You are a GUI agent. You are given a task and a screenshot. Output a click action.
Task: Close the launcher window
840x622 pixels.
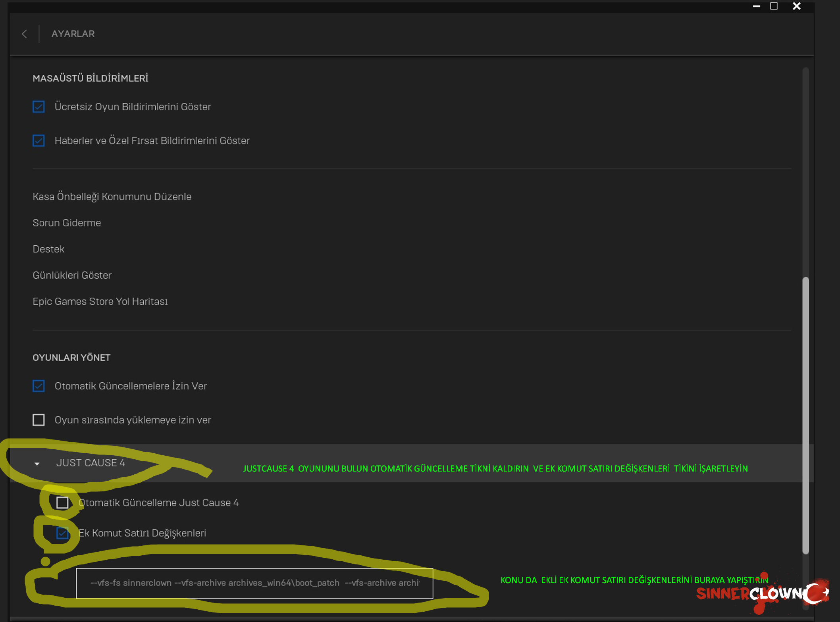pos(796,6)
